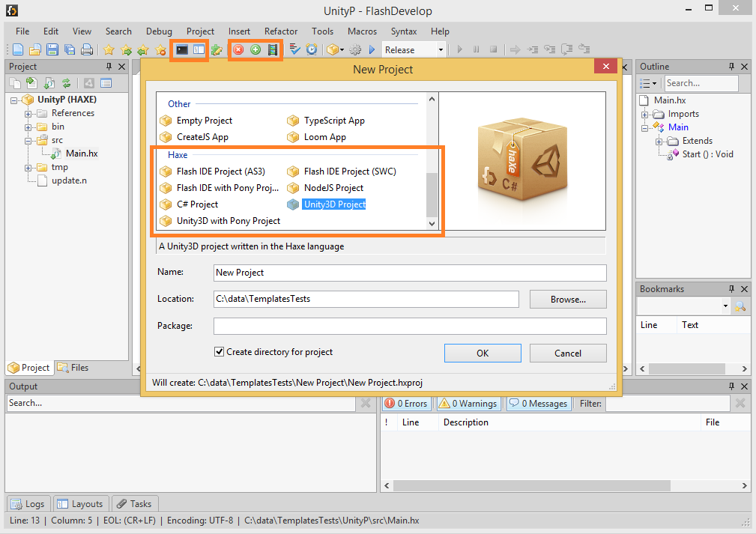This screenshot has width=756, height=534.
Task: Toggle the 0 Messages filter button
Action: click(539, 404)
